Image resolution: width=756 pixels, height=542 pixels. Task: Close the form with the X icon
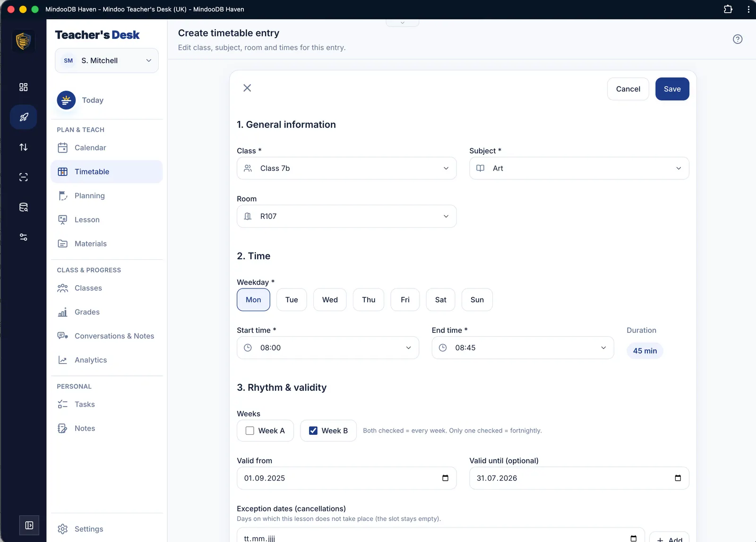pyautogui.click(x=247, y=88)
